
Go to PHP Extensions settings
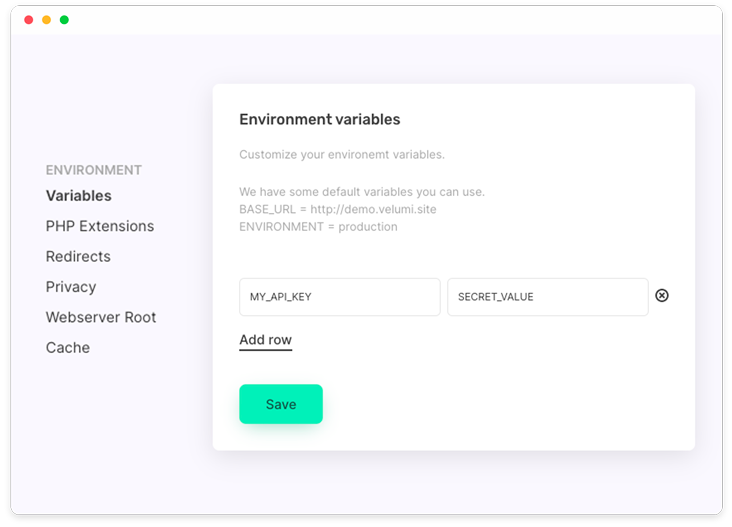click(x=100, y=226)
